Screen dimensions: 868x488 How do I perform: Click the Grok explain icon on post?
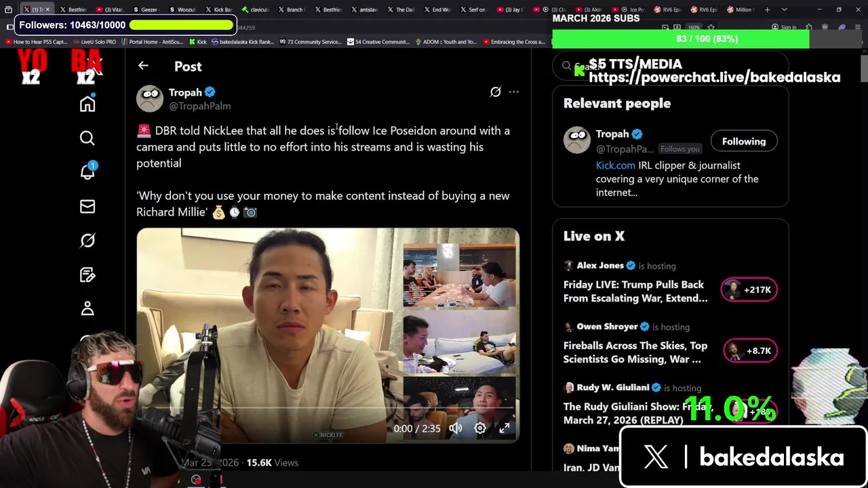pos(496,92)
